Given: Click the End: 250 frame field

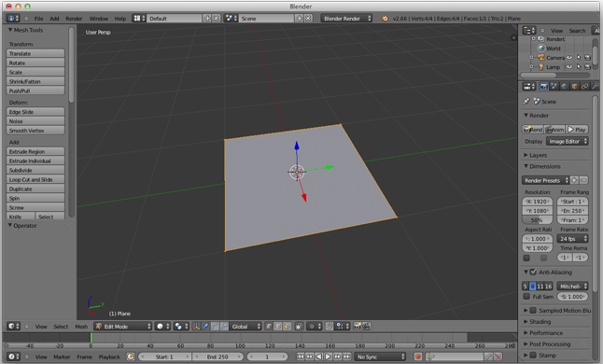Looking at the screenshot, I should pyautogui.click(x=218, y=357).
